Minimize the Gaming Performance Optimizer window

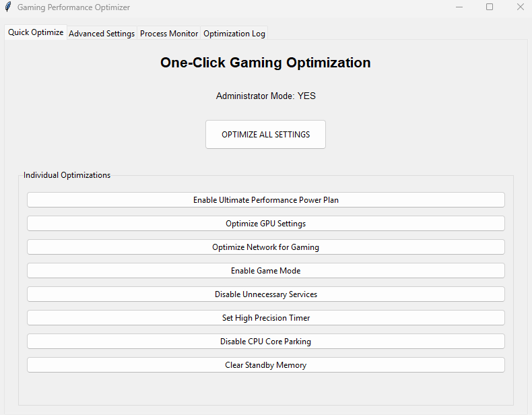[x=459, y=7]
